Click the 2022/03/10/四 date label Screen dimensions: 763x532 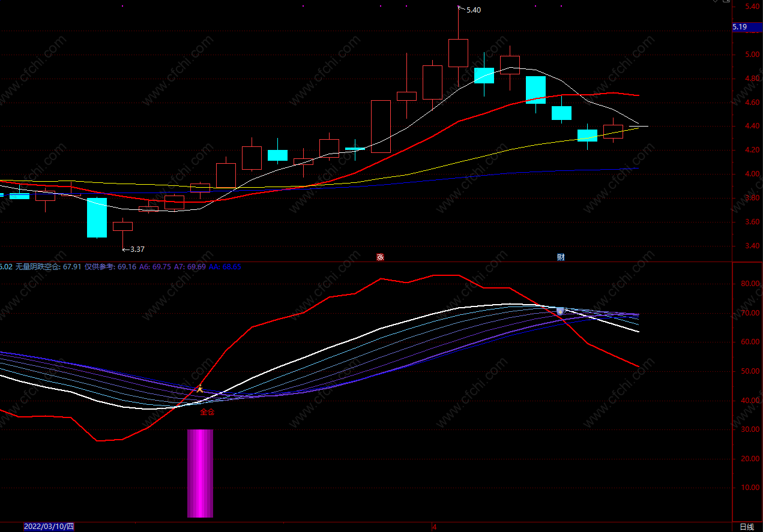point(49,527)
